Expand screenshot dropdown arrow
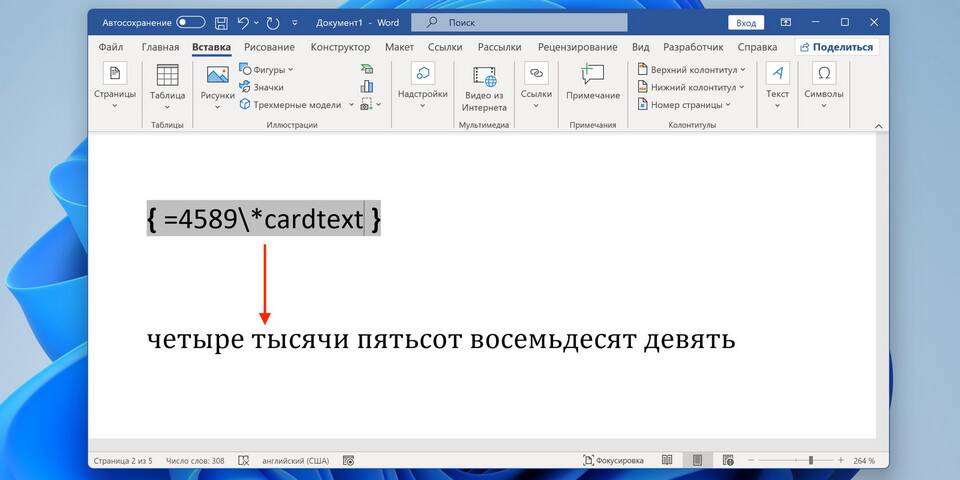960x480 pixels. point(378,104)
